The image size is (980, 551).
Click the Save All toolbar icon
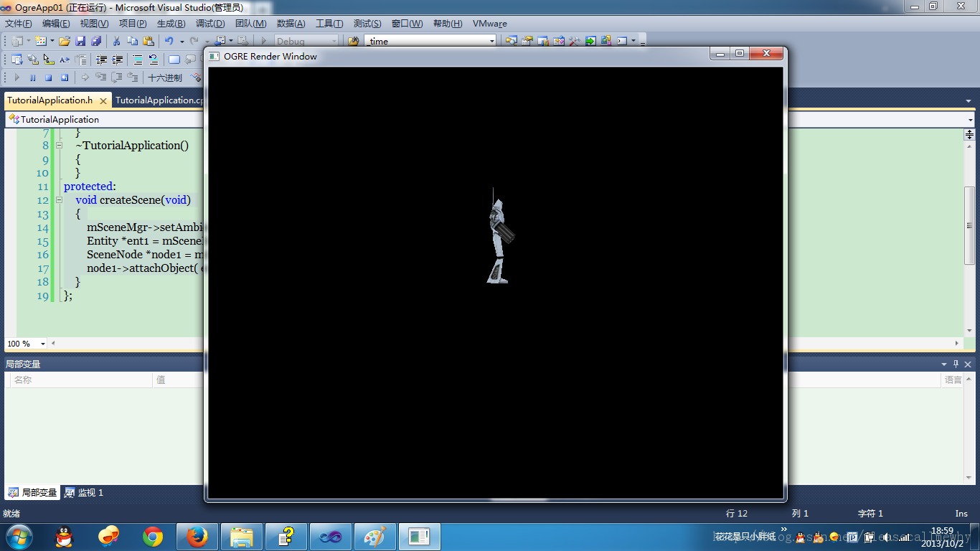pyautogui.click(x=95, y=41)
